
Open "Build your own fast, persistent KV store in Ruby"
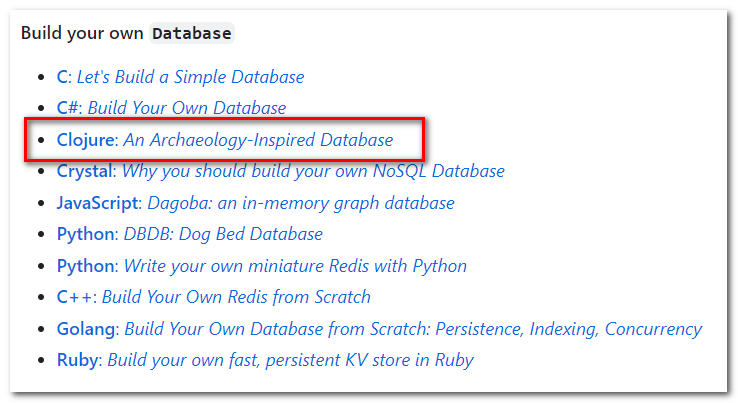point(290,360)
